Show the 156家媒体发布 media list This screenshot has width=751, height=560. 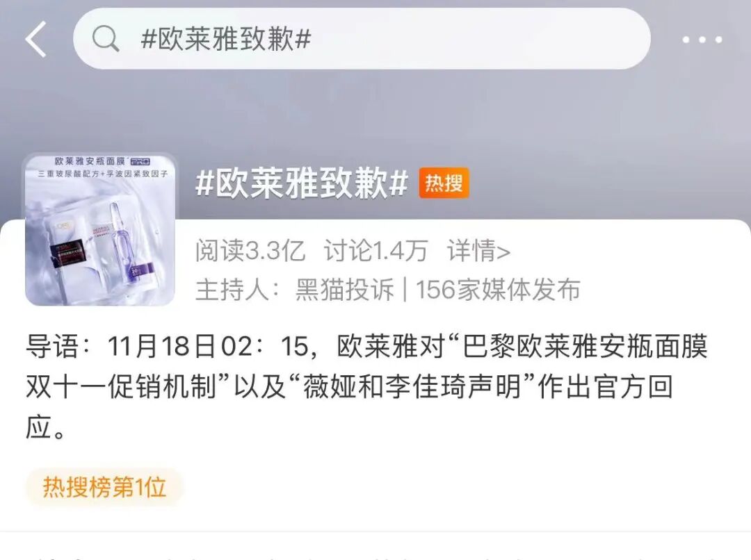tap(498, 290)
